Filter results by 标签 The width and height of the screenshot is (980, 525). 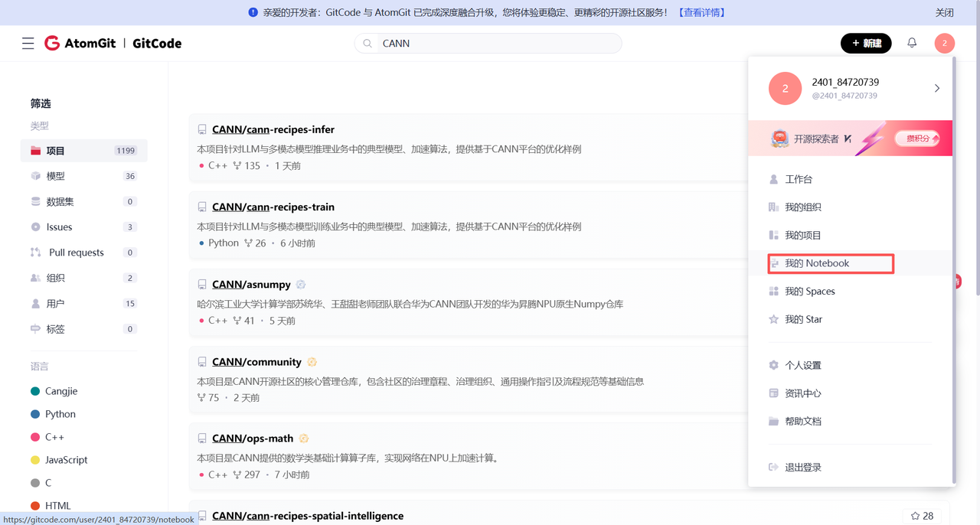(83, 329)
